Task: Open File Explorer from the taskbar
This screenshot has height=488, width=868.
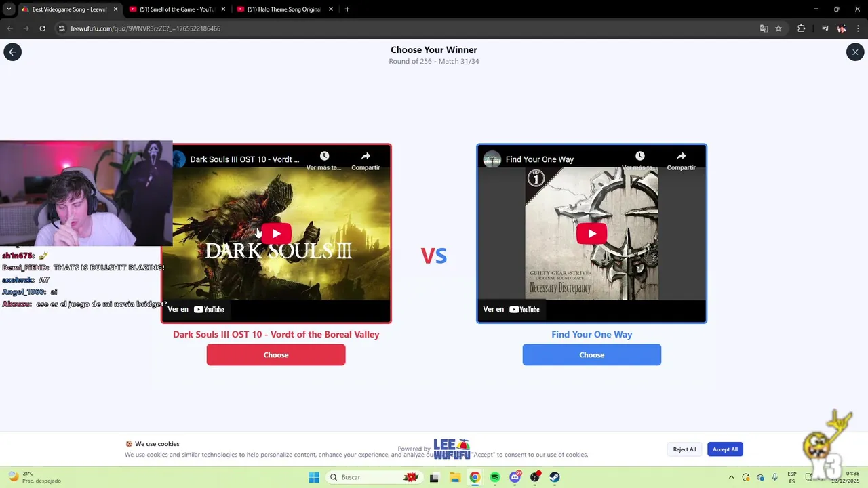Action: [x=454, y=477]
